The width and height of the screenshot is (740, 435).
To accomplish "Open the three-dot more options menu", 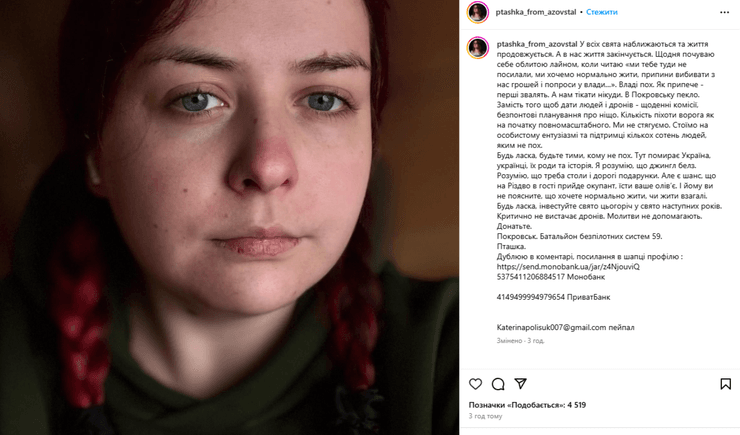I will tap(724, 12).
